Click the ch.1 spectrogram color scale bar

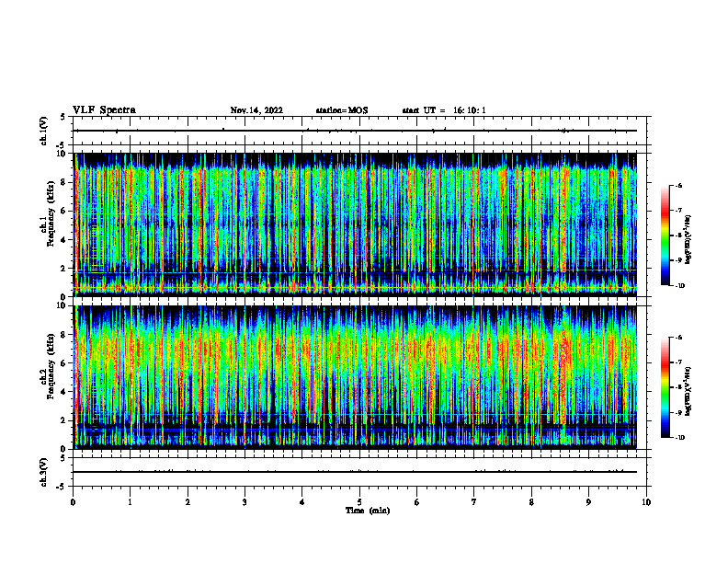665,236
